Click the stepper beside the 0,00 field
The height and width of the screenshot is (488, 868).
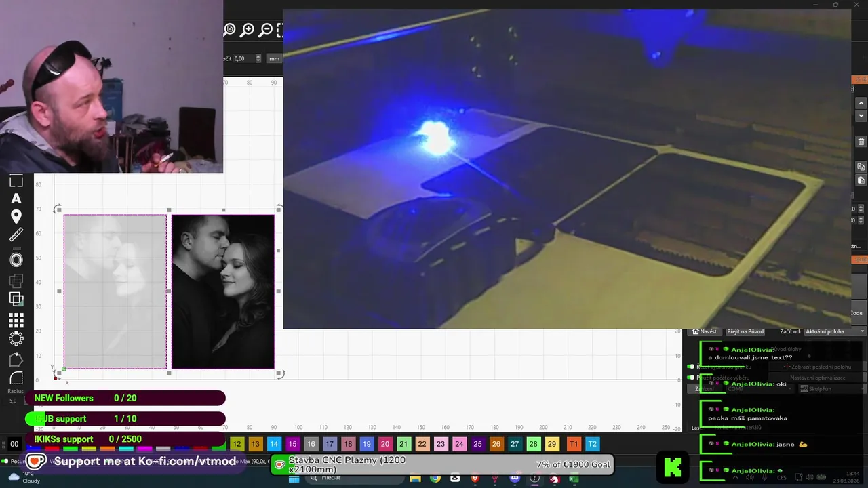coord(258,58)
